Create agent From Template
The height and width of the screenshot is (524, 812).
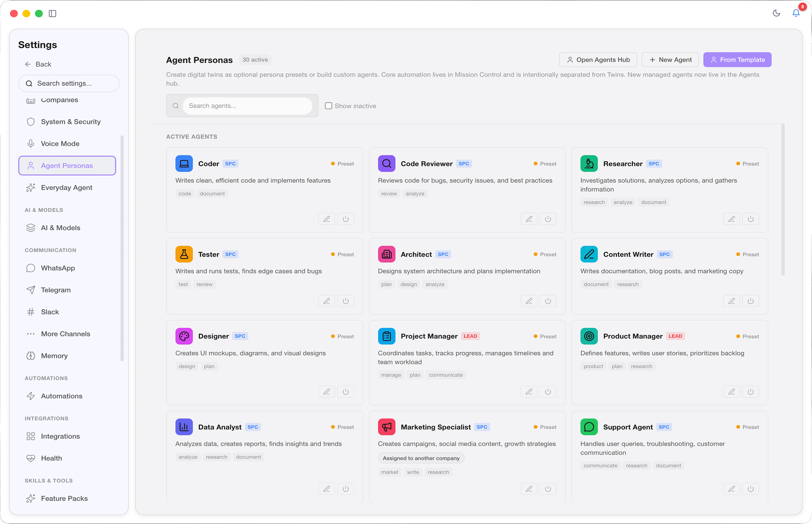coord(737,60)
